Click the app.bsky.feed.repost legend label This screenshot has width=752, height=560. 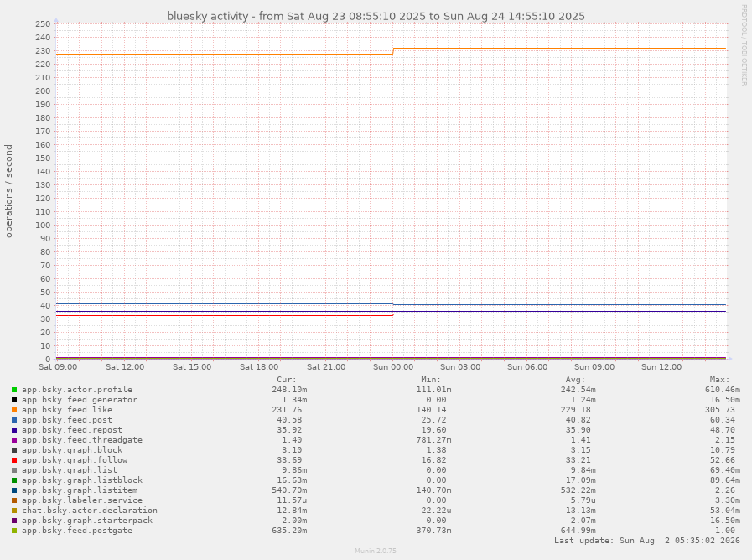(x=72, y=430)
